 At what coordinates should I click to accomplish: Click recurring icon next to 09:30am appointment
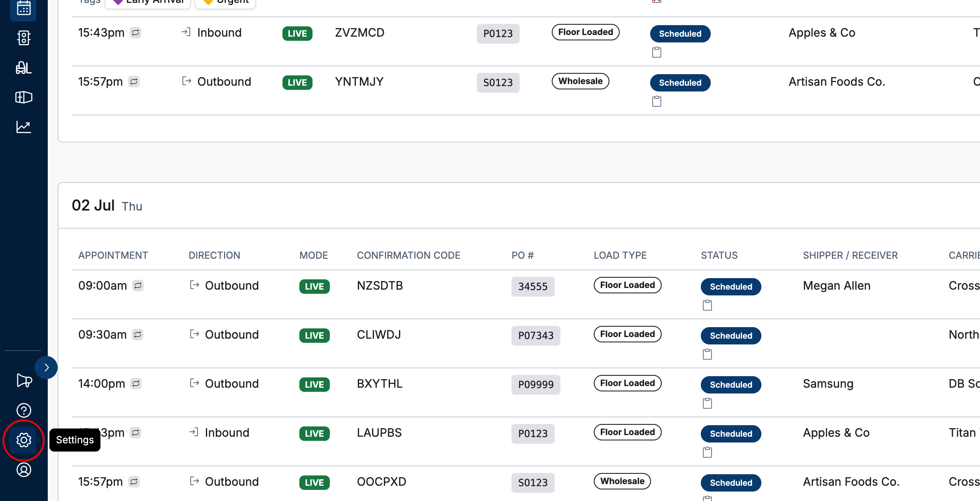tap(138, 334)
